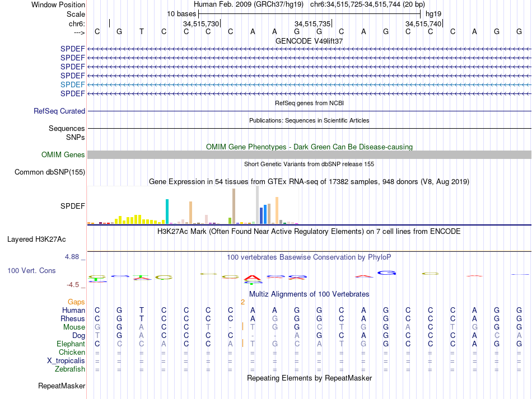This screenshot has height=399, width=532.
Task: Click the Human Feb. 2009 (GRCh37/hg19) assembly text
Action: click(x=248, y=4)
